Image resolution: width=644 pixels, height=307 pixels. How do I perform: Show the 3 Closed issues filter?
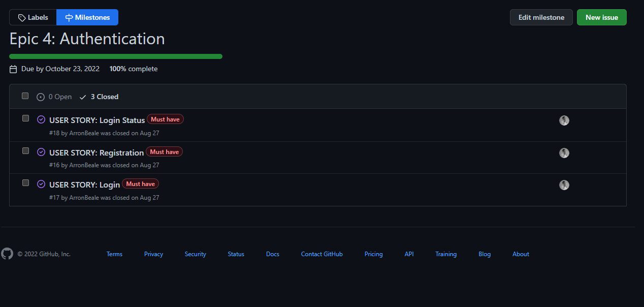[99, 97]
